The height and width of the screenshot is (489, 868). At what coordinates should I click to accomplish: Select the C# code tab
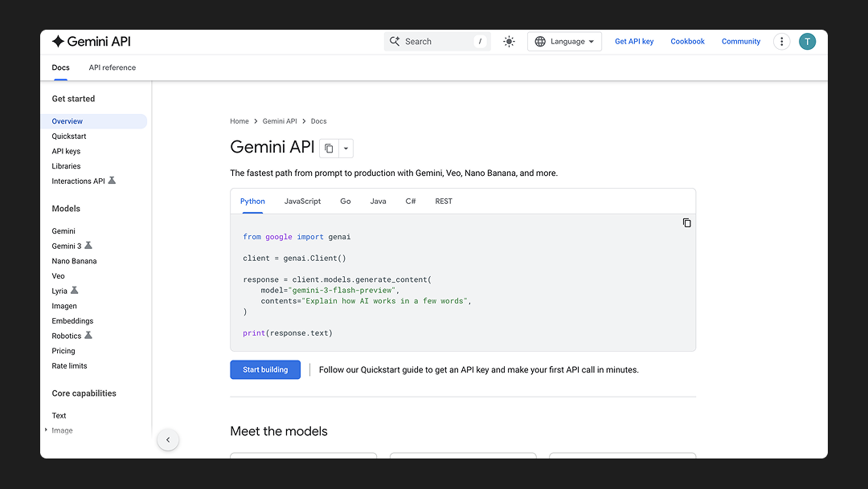click(x=410, y=202)
